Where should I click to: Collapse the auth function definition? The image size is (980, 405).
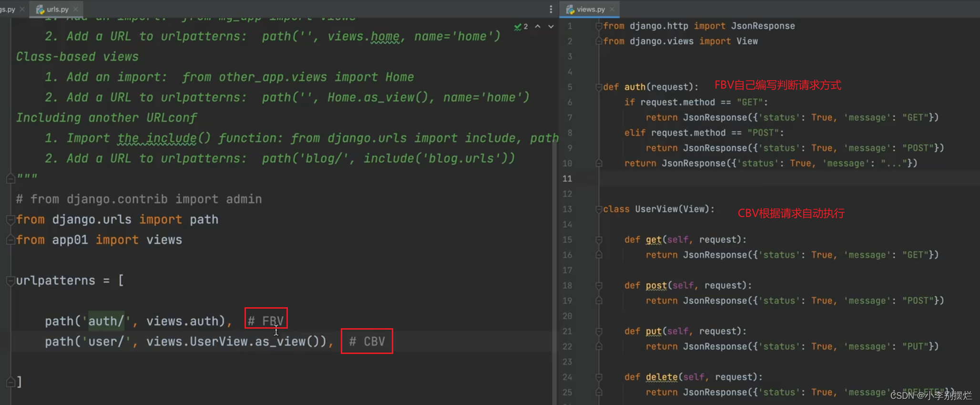pos(599,87)
